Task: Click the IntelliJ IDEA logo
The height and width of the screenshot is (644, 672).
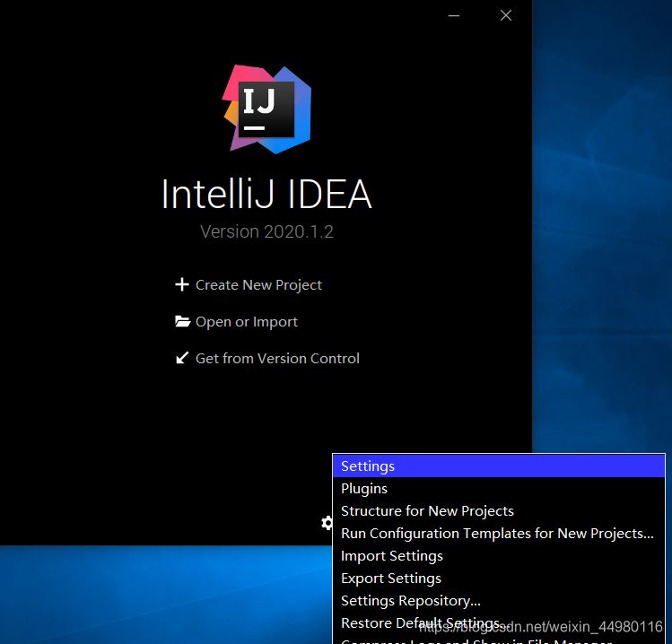Action: point(266,109)
